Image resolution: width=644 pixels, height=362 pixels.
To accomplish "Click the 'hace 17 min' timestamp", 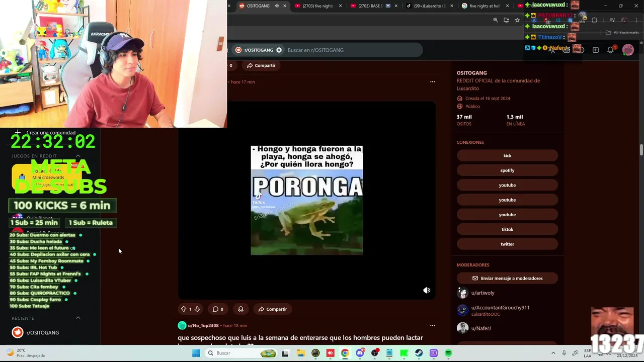I will [243, 82].
